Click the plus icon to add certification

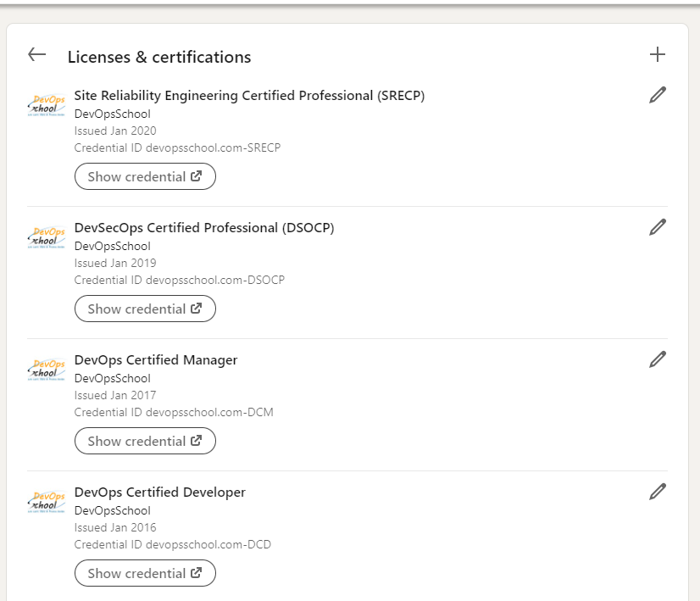pyautogui.click(x=658, y=55)
